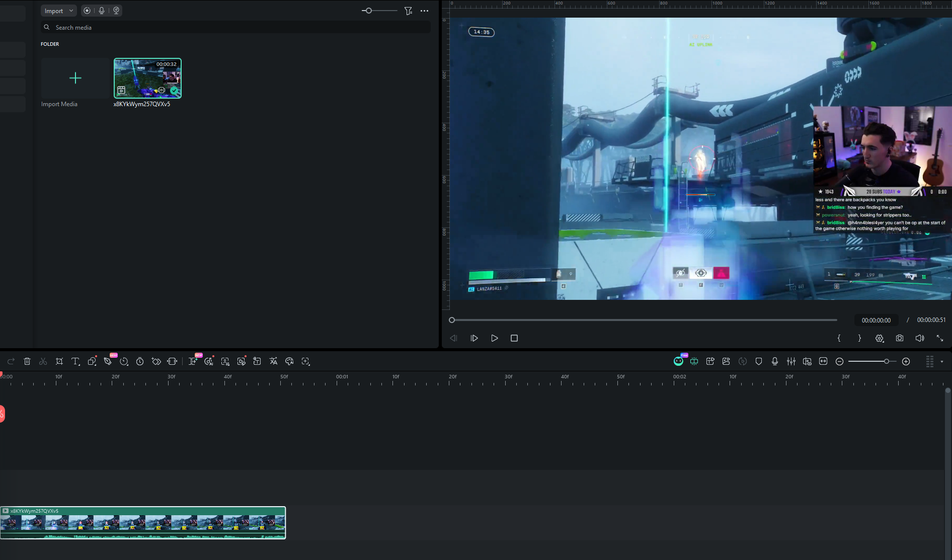952x560 pixels.
Task: Split the clip with the scissors icon
Action: point(43,361)
